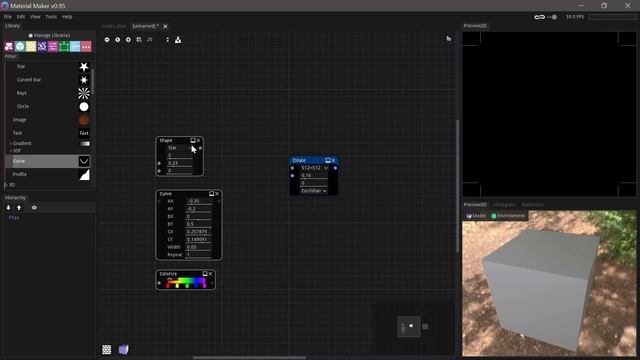The height and width of the screenshot is (360, 640).
Task: Click the graph minimap thumbnail
Action: (409, 327)
